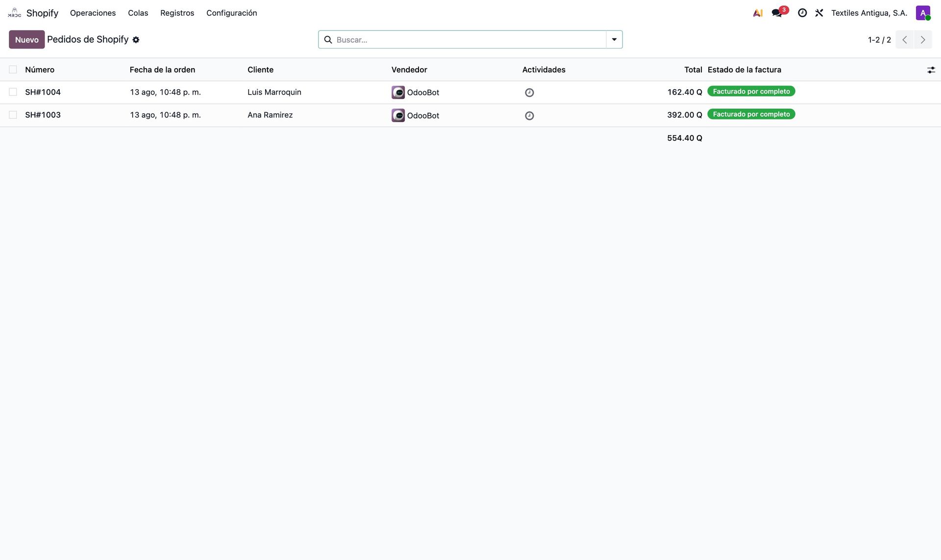941x560 pixels.
Task: Check the box for order SH#1003
Action: (x=13, y=115)
